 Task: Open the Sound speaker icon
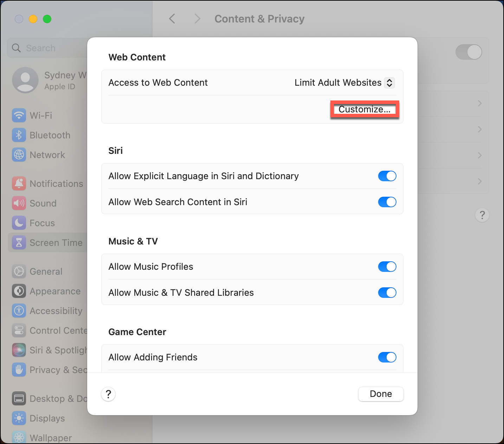[19, 203]
